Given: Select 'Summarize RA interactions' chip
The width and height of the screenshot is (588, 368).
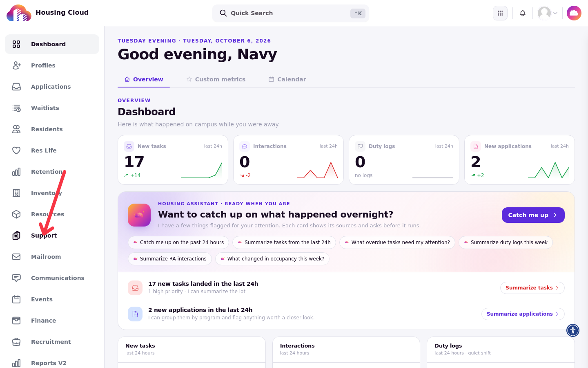Looking at the screenshot, I should pos(170,259).
